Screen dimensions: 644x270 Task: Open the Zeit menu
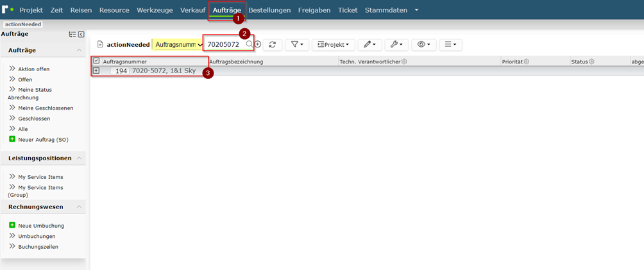[x=56, y=10]
